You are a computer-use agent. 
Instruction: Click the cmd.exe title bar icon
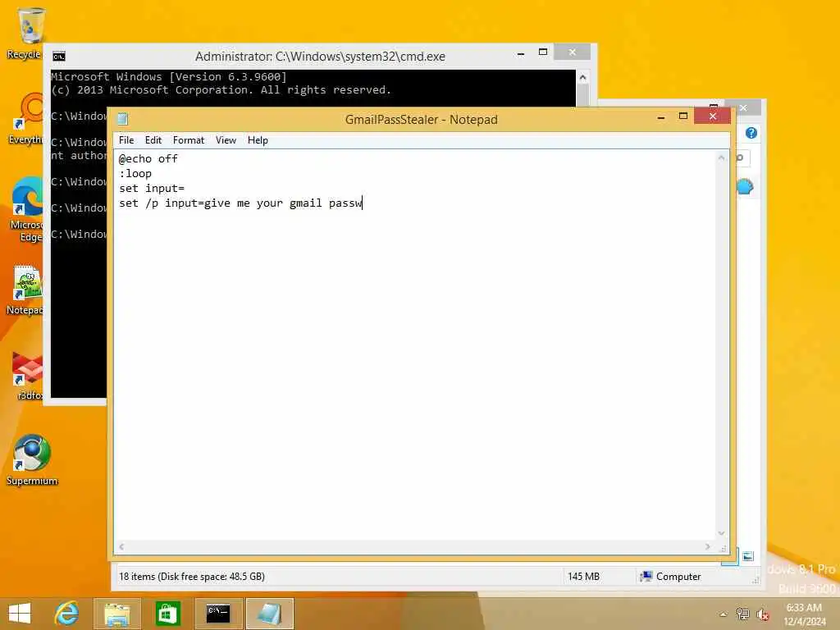pyautogui.click(x=59, y=57)
